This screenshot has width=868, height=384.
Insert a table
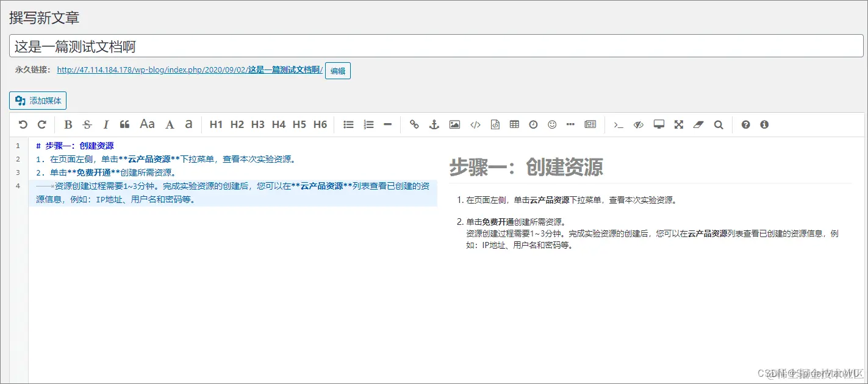click(514, 124)
